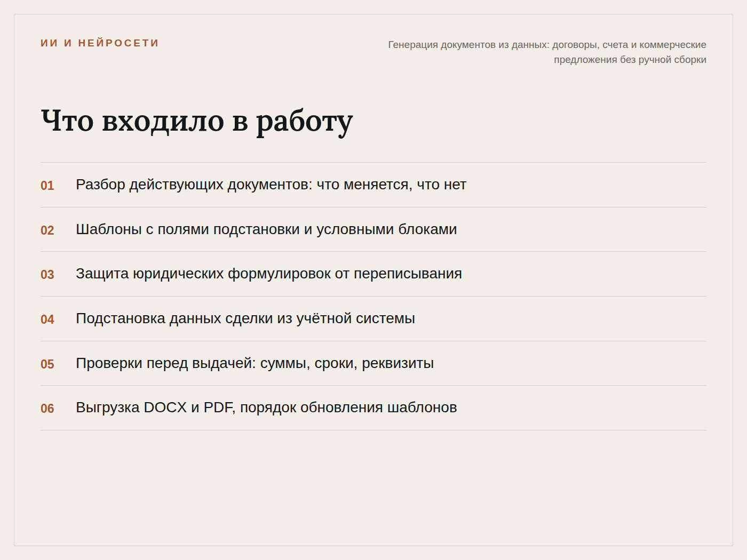Screen dimensions: 747x560
Task: Click the list number 05
Action: point(47,364)
